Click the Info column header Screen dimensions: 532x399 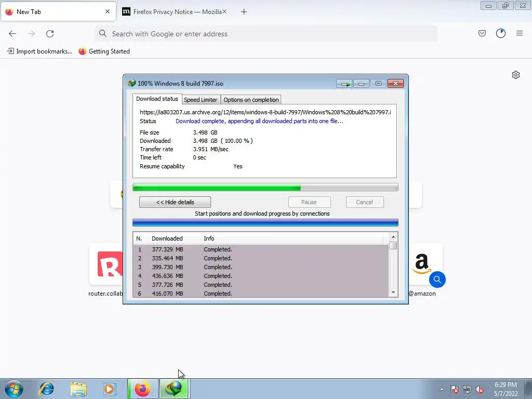(292, 238)
